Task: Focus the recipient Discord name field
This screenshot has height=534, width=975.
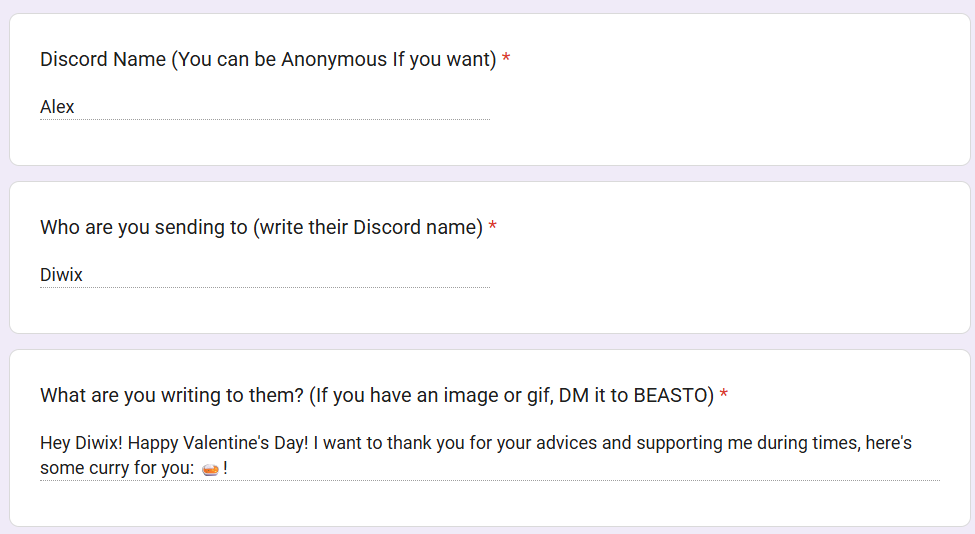Action: [x=264, y=275]
